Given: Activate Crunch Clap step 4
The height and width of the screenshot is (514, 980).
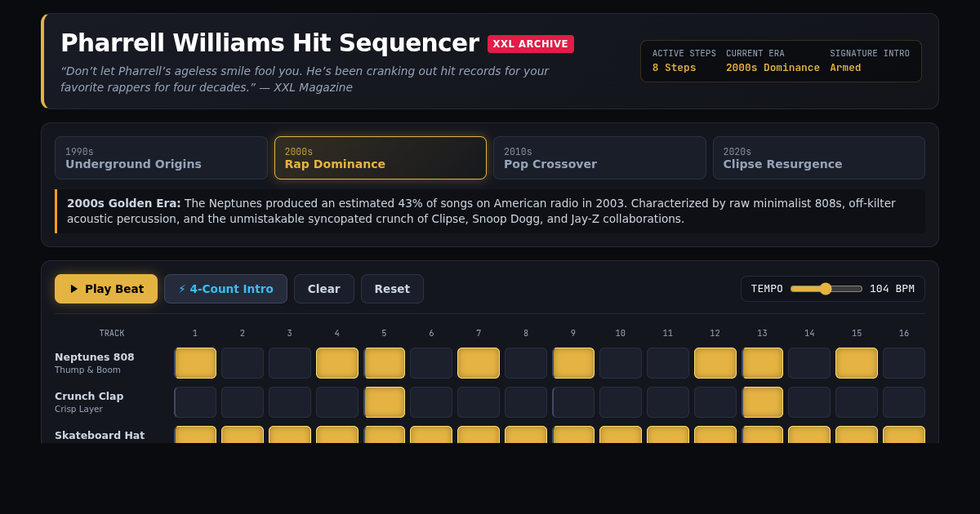Looking at the screenshot, I should 337,402.
